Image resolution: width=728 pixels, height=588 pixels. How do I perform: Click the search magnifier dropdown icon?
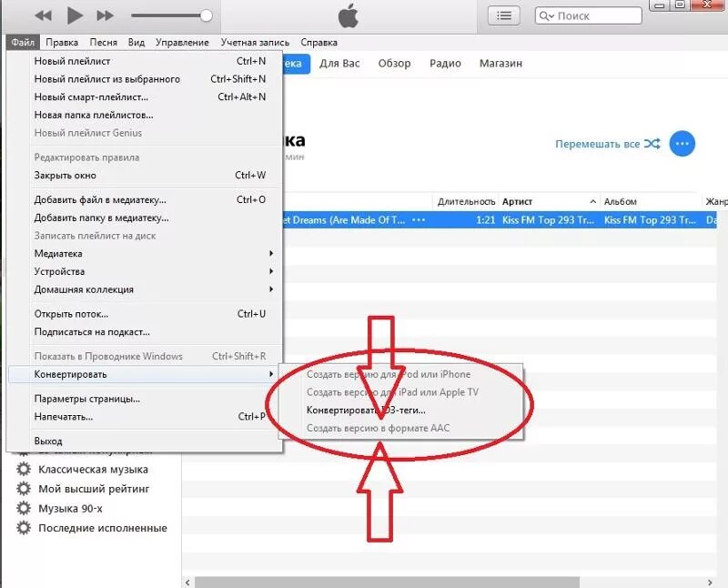[x=547, y=16]
